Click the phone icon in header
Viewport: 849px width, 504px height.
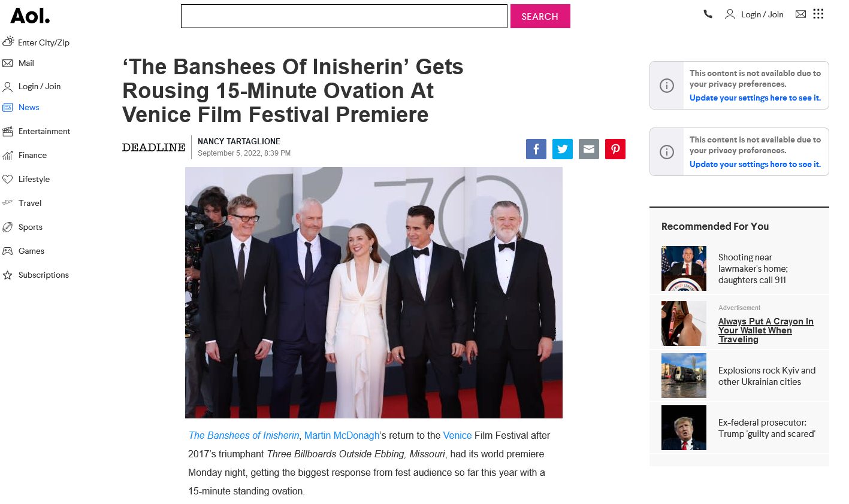pos(708,14)
